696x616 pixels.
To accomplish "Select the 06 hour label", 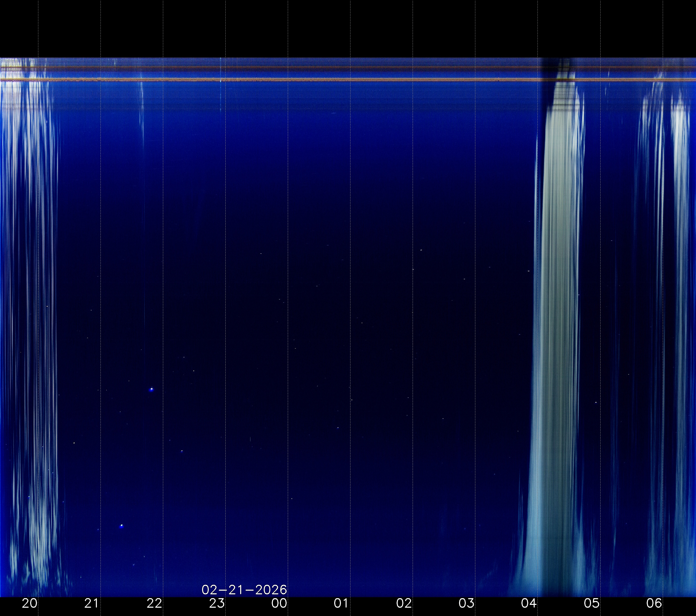I will (654, 603).
